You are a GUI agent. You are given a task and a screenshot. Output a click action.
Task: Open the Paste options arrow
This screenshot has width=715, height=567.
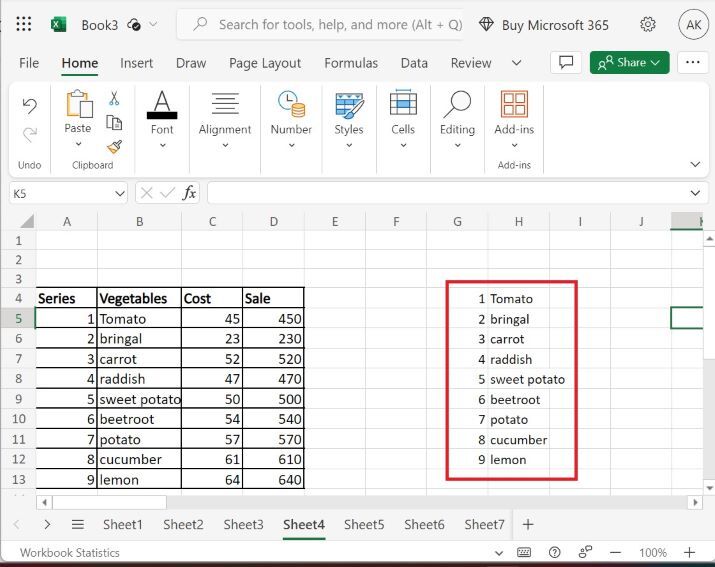[78, 144]
